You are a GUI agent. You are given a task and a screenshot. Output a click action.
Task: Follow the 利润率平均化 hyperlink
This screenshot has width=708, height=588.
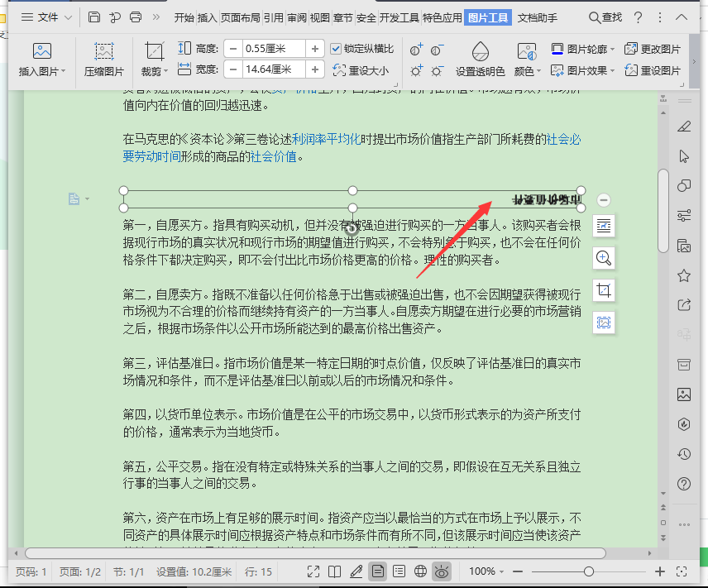(x=326, y=139)
